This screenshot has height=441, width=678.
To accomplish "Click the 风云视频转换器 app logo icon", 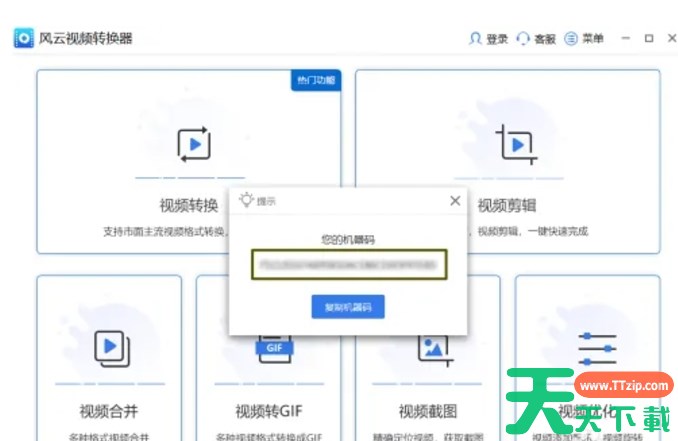I will (x=23, y=38).
